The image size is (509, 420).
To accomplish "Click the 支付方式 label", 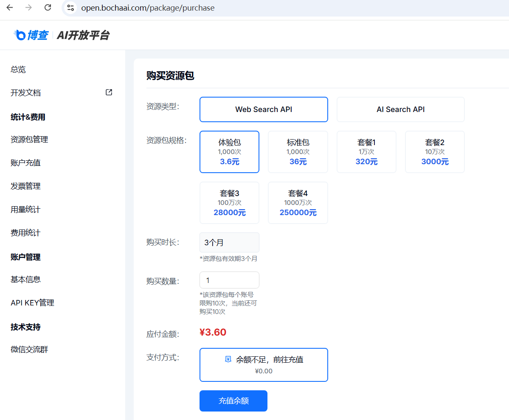I will pos(163,357).
